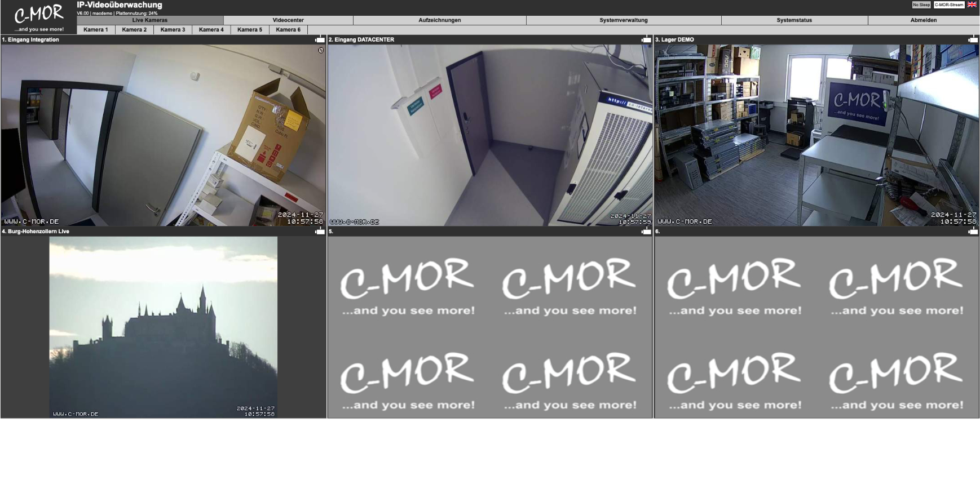This screenshot has width=980, height=493.
Task: Open the placeholder feed of camera 5
Action: tap(490, 327)
